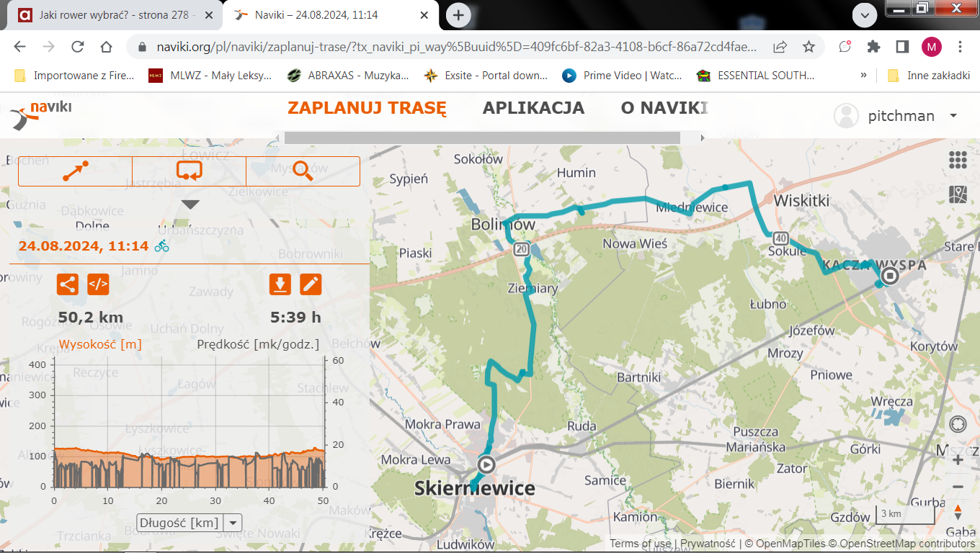Select the Wysokość [m] chart label
Viewport: 980px width, 553px height.
tap(100, 344)
